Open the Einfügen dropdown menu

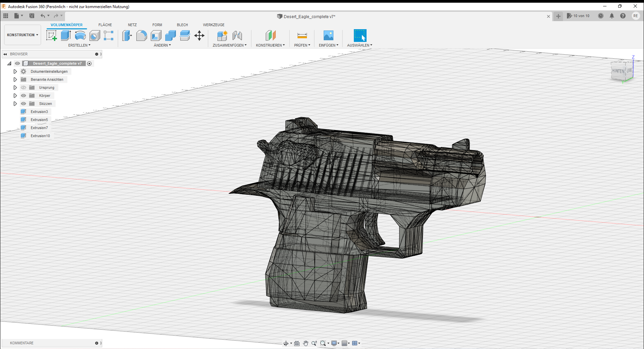329,45
